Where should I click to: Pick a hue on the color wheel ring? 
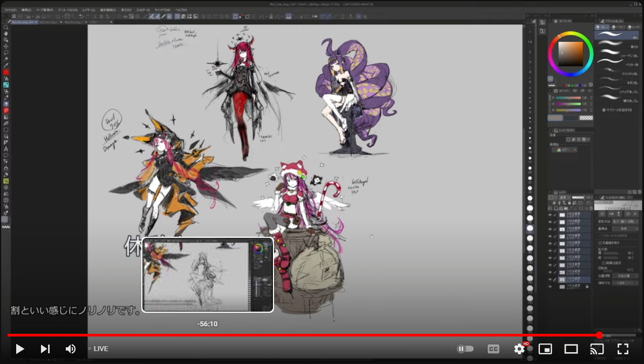(x=571, y=33)
